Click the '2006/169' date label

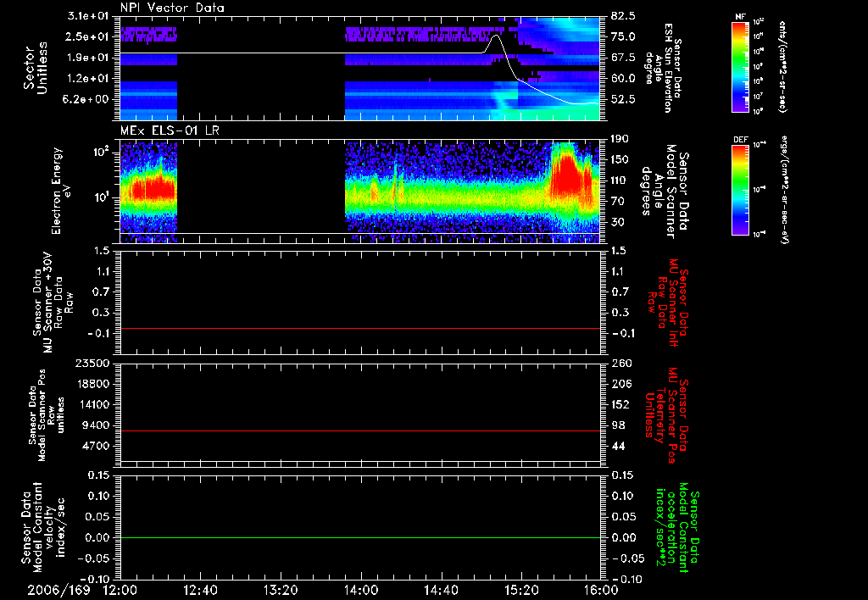58,590
